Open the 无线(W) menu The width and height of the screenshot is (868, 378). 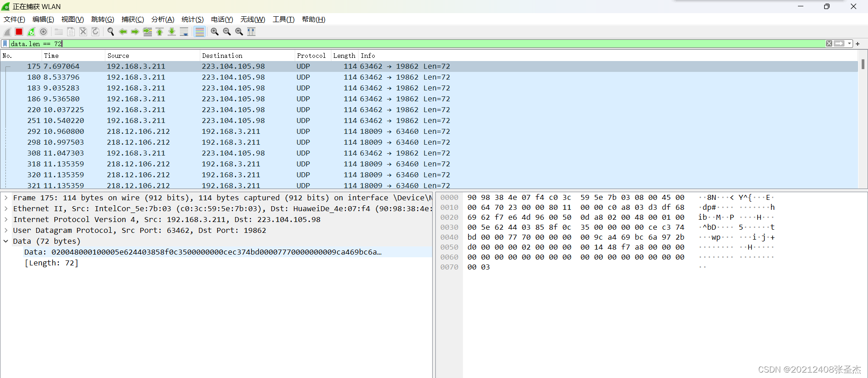(x=253, y=19)
